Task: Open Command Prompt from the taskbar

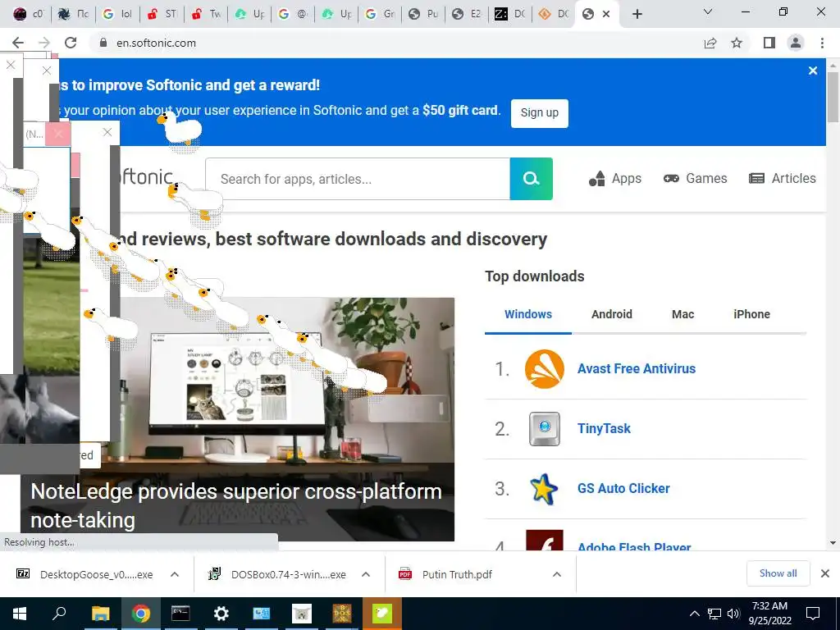Action: point(180,614)
